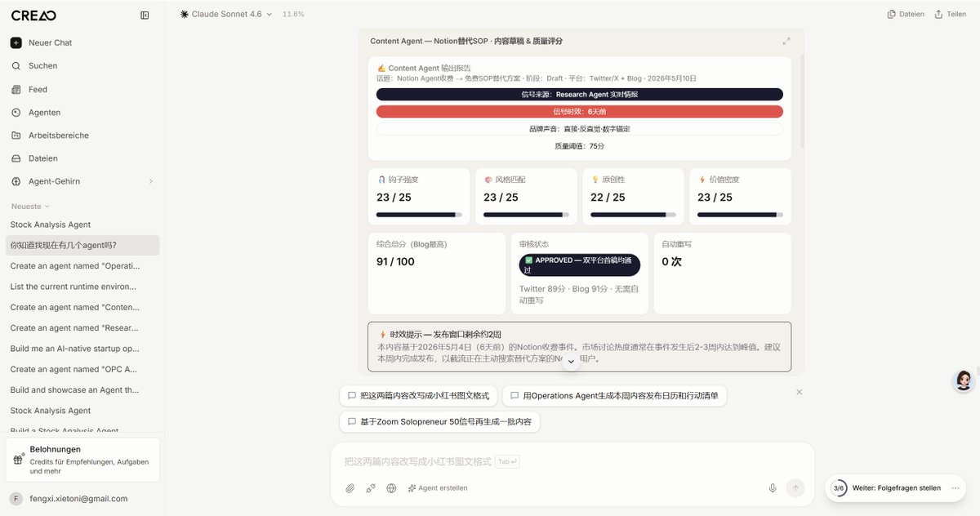Click the Tab shortcut hint in input

pos(507,462)
